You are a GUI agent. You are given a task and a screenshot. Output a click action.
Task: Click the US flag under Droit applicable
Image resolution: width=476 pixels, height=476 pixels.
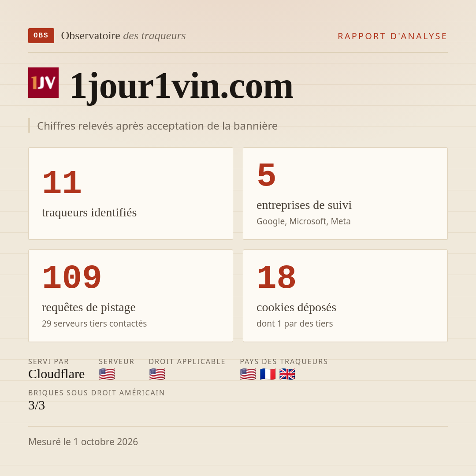(x=157, y=374)
